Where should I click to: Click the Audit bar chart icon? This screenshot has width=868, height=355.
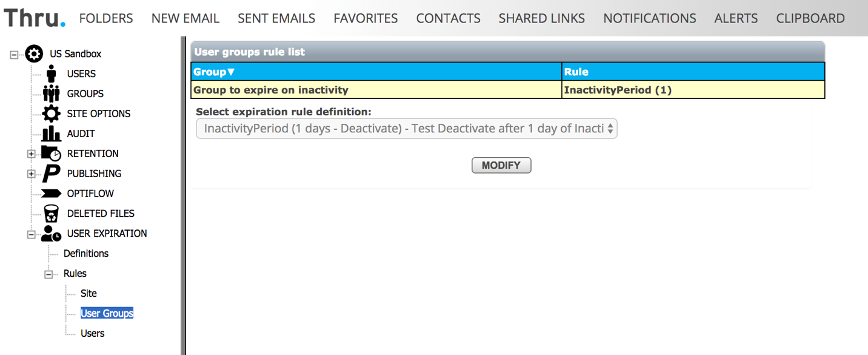51,134
